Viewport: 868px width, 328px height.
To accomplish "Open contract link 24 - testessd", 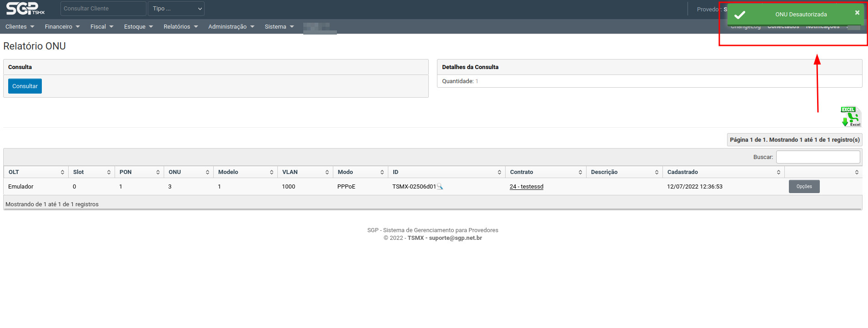I will (527, 187).
